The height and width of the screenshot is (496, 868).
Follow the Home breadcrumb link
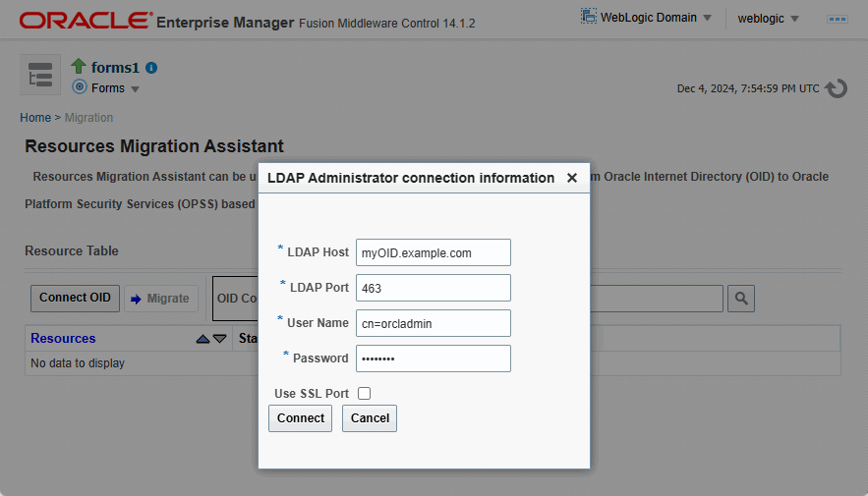35,118
